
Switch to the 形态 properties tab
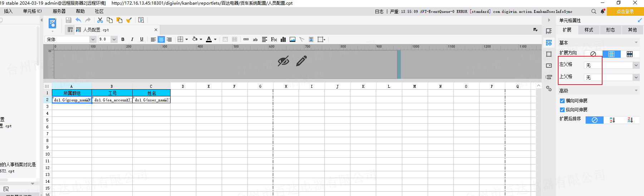click(611, 30)
